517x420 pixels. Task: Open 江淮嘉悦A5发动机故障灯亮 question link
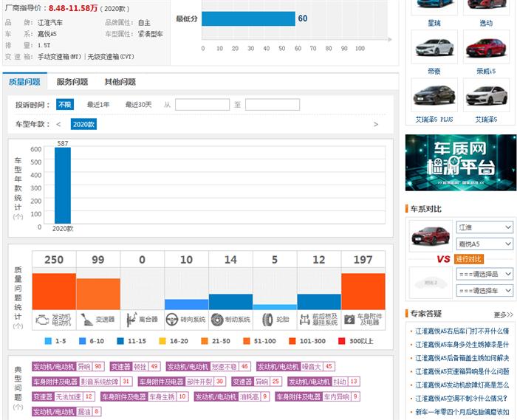tap(462, 385)
